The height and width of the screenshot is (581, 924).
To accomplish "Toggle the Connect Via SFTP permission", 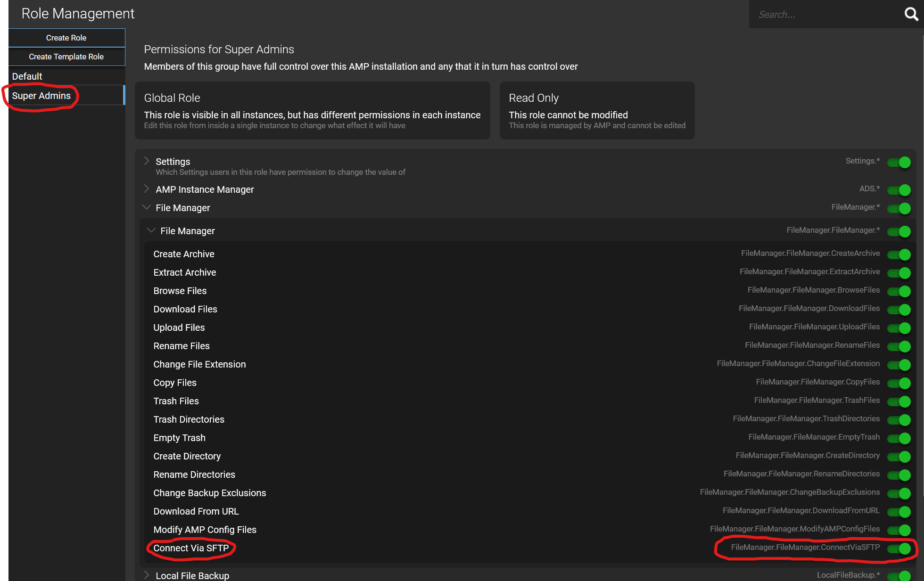I will coord(899,548).
